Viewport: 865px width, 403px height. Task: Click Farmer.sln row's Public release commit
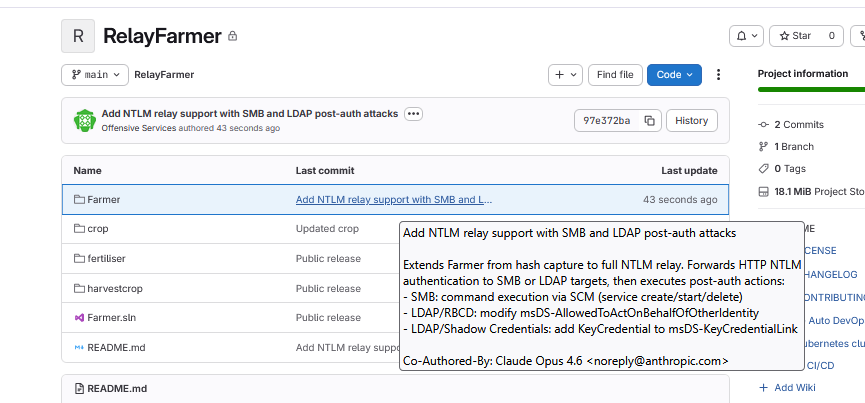(x=328, y=318)
